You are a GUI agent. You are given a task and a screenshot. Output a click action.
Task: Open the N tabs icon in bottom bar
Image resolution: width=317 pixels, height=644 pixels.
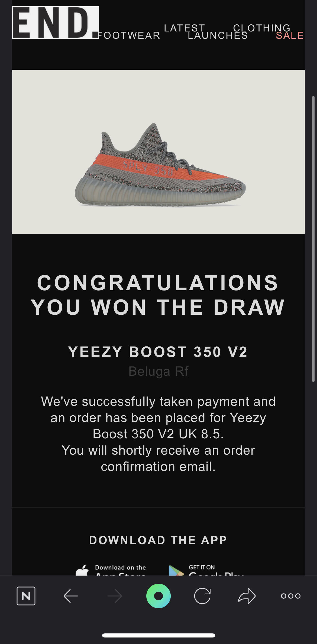pyautogui.click(x=26, y=596)
